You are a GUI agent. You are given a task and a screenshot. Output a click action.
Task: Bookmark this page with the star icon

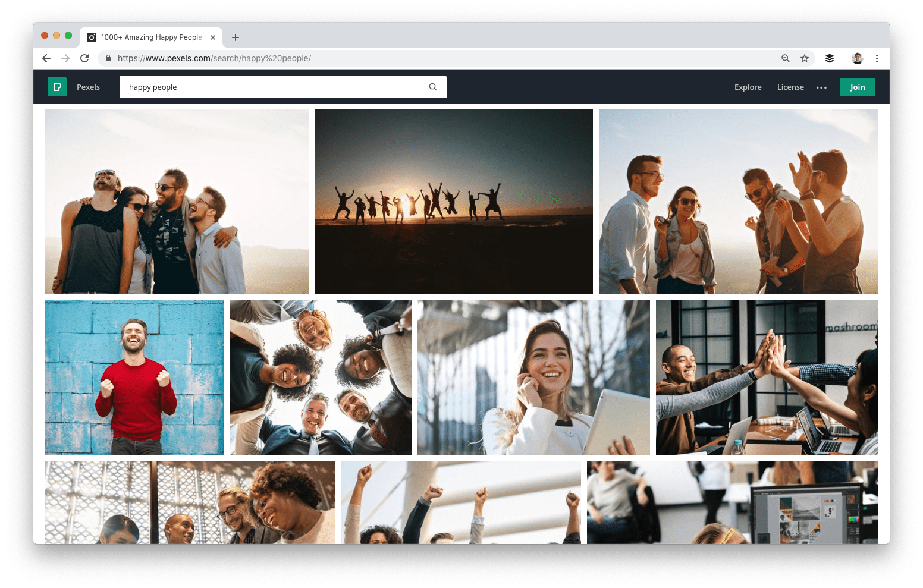pyautogui.click(x=805, y=58)
